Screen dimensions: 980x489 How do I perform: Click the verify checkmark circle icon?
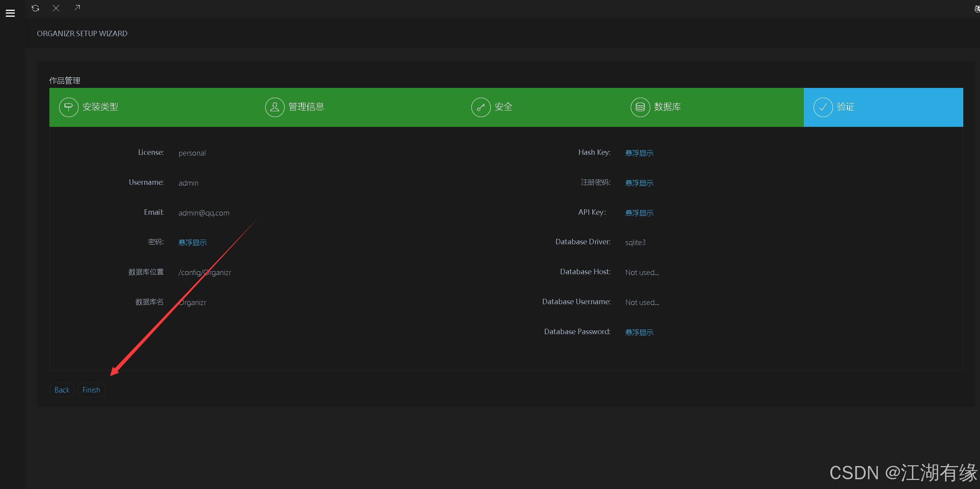tap(823, 107)
